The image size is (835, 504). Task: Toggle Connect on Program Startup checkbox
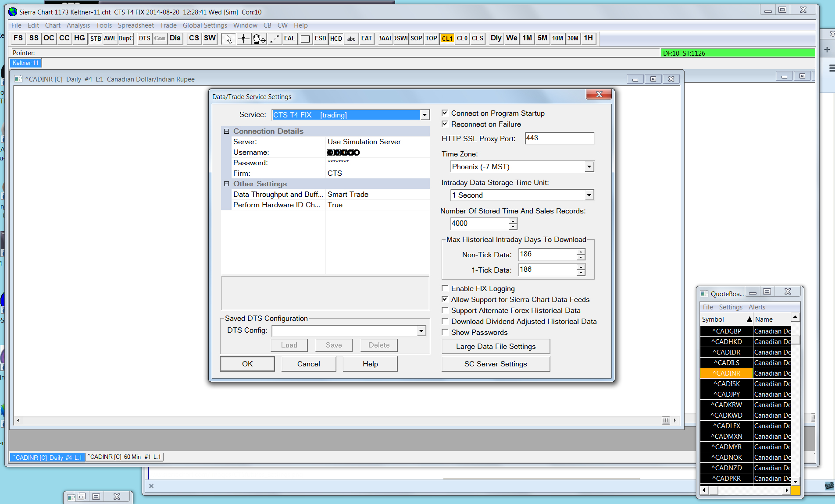tap(445, 113)
